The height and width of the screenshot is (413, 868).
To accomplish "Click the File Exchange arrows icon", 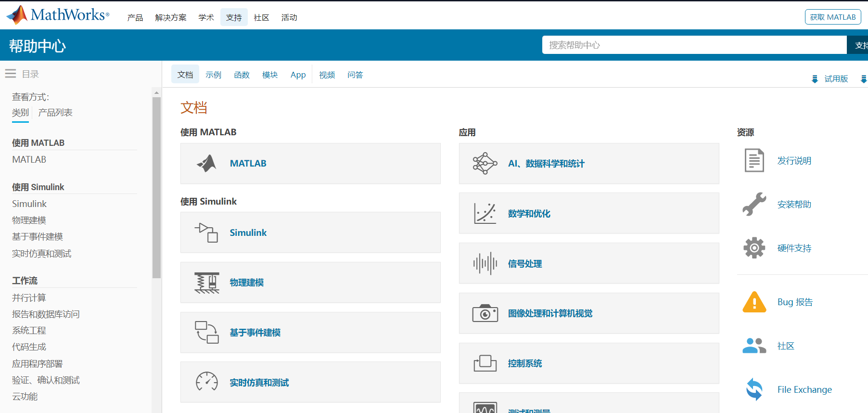I will (x=754, y=389).
